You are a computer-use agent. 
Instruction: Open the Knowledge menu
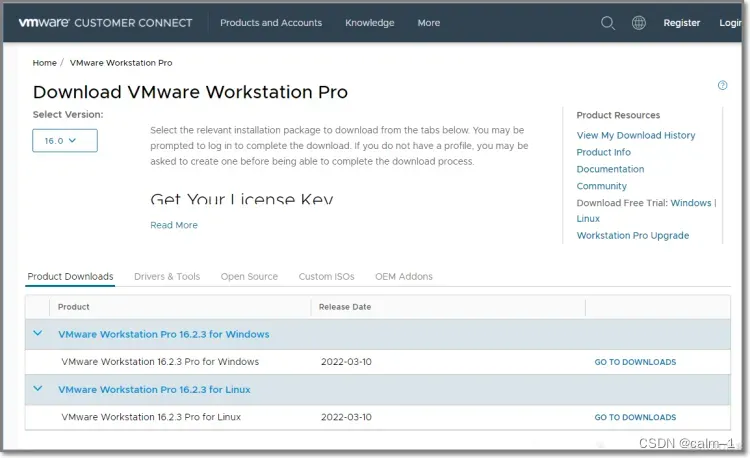coord(370,22)
